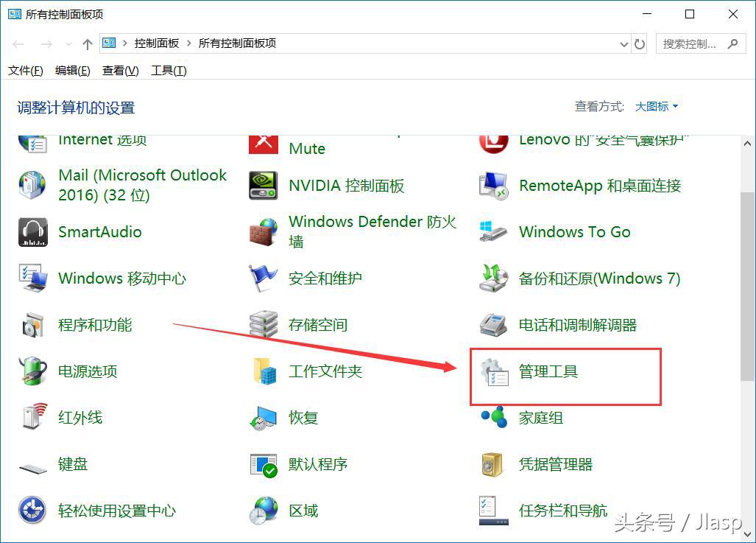This screenshot has width=756, height=543.
Task: Open the NVIDIA 控制面板 icon
Action: pos(264,186)
